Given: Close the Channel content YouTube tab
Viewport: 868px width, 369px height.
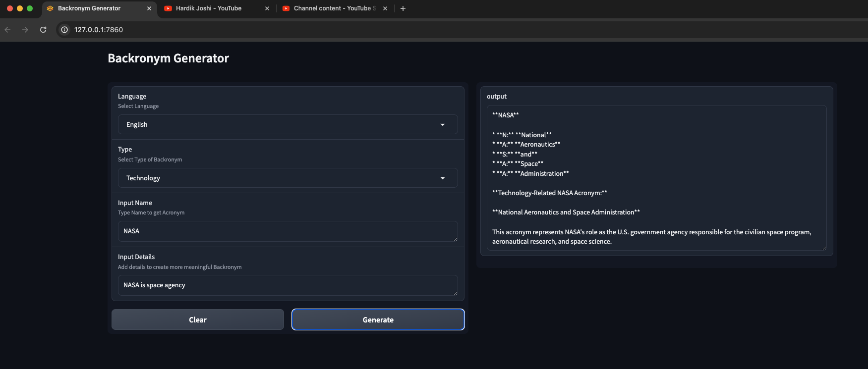Looking at the screenshot, I should tap(385, 8).
